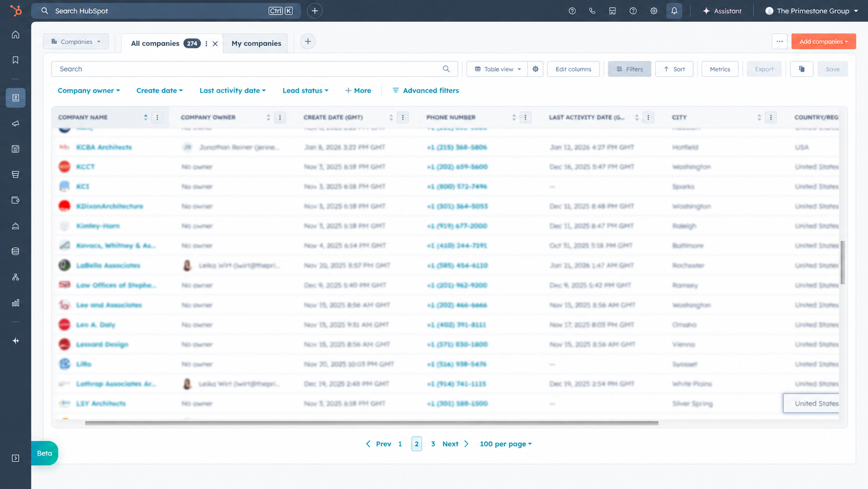This screenshot has height=489, width=868.
Task: Open the Table view dropdown
Action: (497, 69)
